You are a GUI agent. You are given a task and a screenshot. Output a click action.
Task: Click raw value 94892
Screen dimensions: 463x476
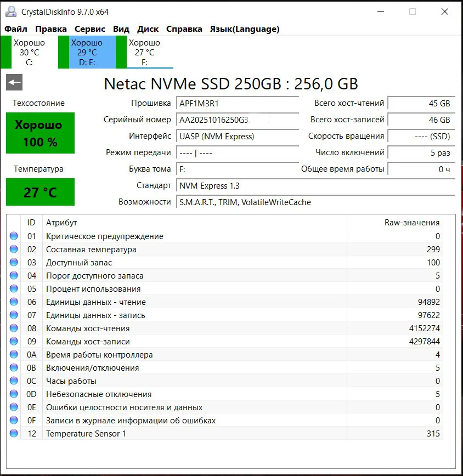point(429,302)
